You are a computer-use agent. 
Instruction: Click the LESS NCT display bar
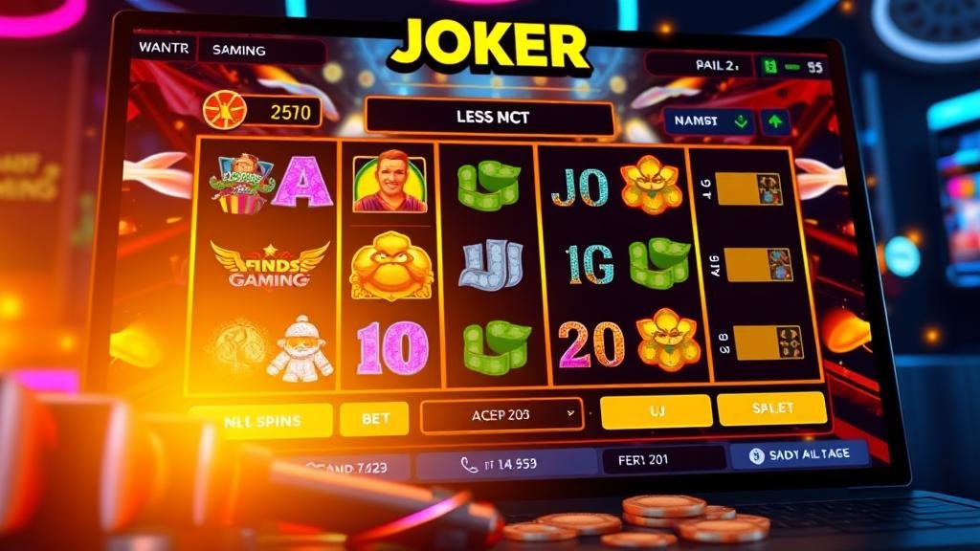(491, 117)
